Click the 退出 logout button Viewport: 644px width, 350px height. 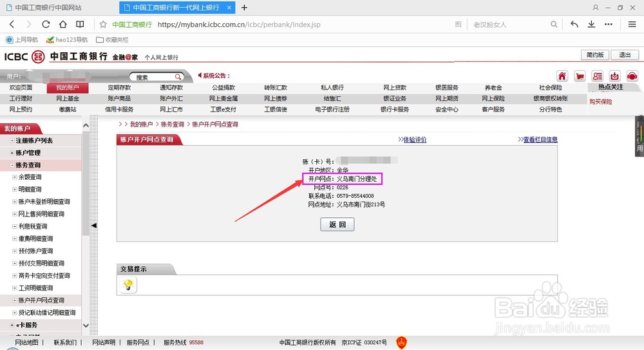[625, 55]
